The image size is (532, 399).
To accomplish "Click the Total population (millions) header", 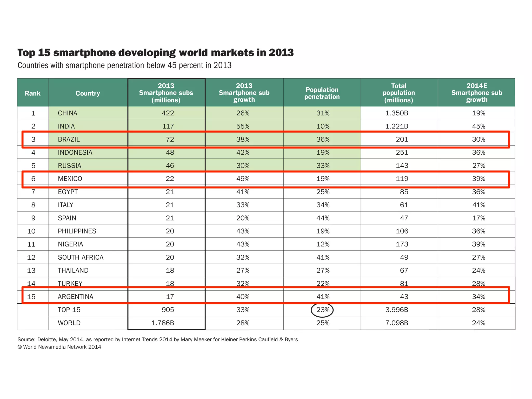I will coord(399,93).
